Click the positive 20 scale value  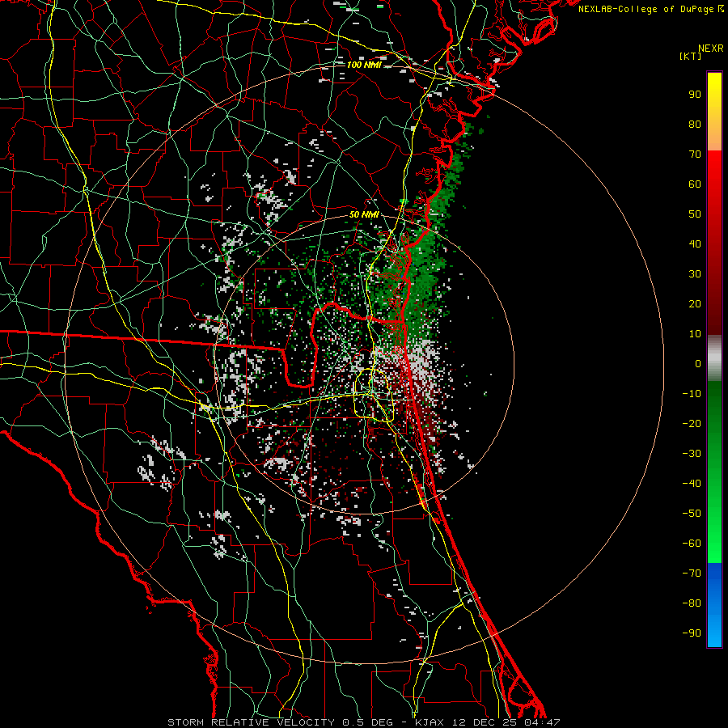point(695,303)
